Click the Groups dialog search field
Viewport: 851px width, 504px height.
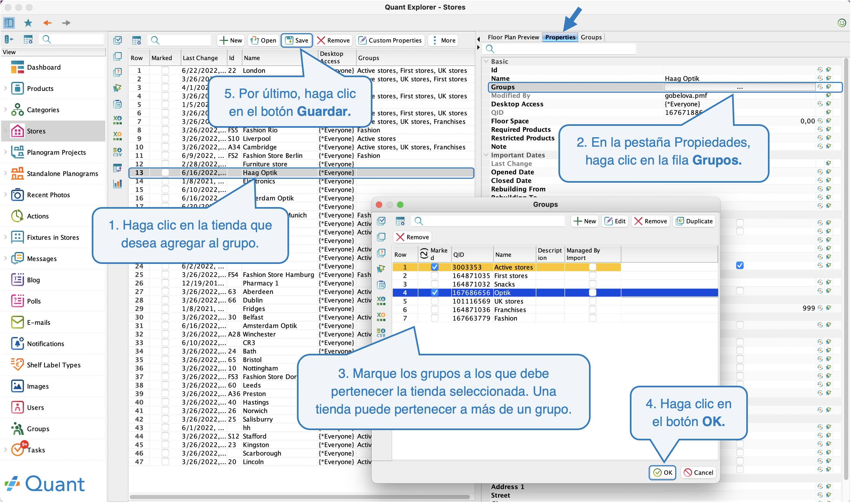tap(488, 221)
